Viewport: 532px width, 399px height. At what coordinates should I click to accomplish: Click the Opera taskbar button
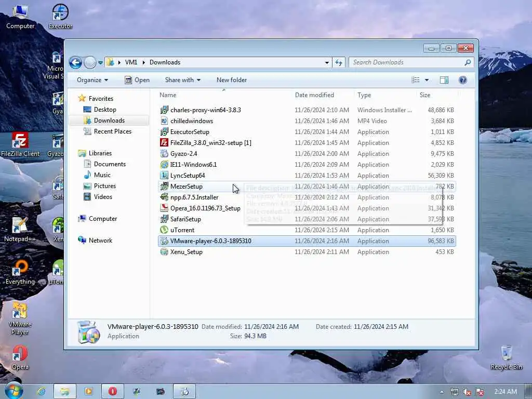(x=113, y=392)
